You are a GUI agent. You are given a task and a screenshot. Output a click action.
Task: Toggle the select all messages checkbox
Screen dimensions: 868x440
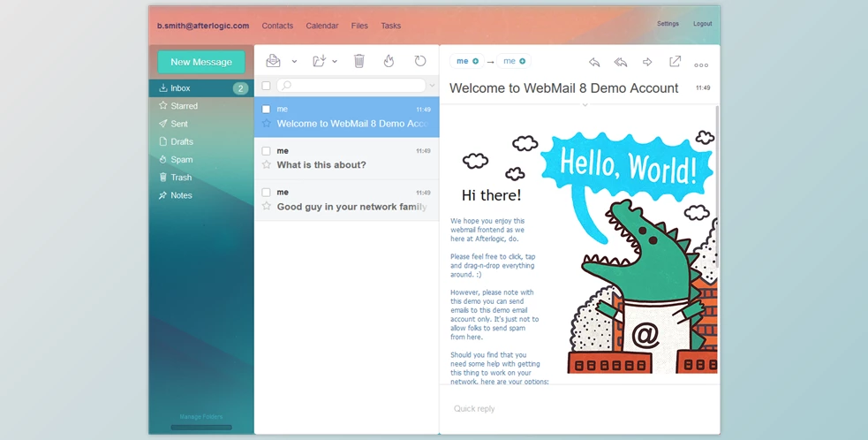[267, 86]
